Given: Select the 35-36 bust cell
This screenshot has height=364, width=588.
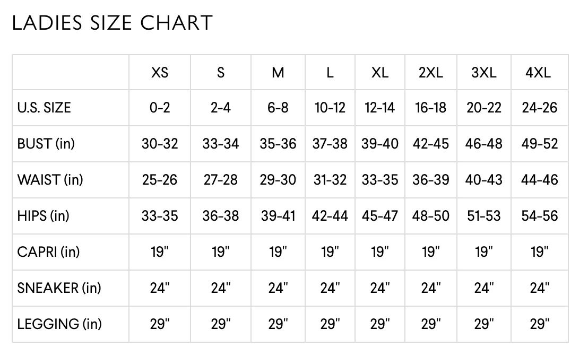Looking at the screenshot, I should point(278,144).
